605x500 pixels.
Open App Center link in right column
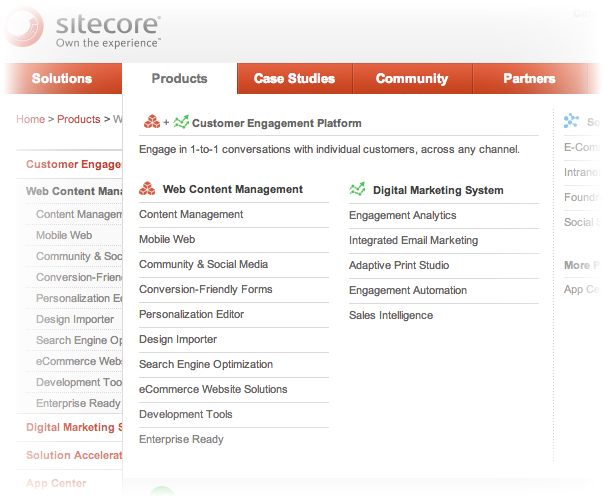coord(582,289)
